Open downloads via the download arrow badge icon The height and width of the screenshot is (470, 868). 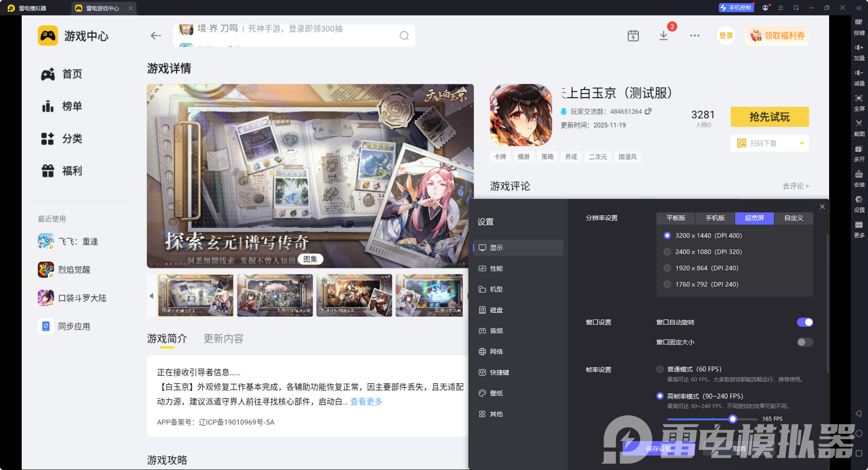[x=664, y=35]
